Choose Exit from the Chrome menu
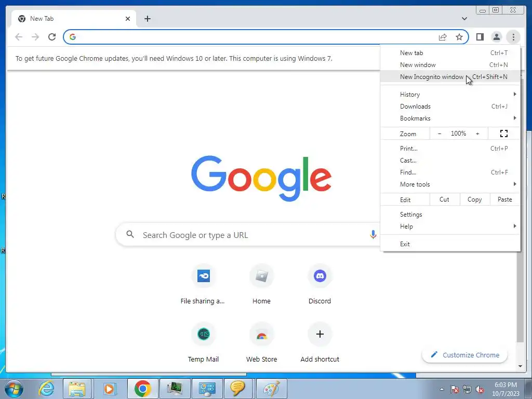Image resolution: width=532 pixels, height=399 pixels. click(x=450, y=244)
